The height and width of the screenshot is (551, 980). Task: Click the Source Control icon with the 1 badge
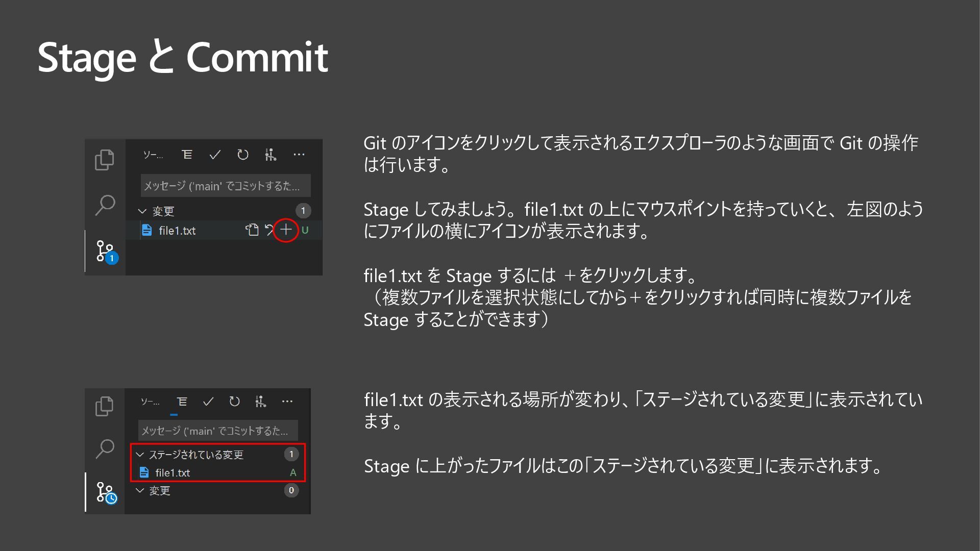point(106,252)
